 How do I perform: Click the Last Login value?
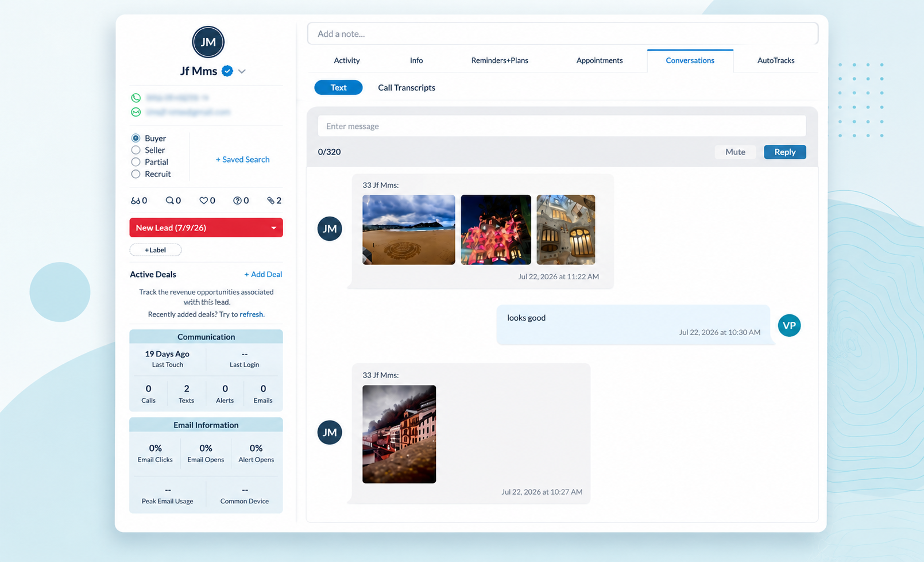[245, 354]
